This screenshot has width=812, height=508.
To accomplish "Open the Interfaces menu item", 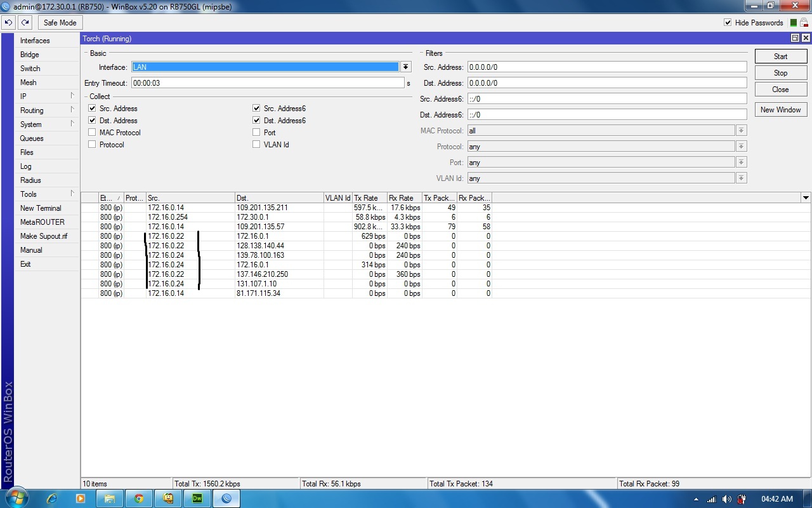I will click(46, 41).
